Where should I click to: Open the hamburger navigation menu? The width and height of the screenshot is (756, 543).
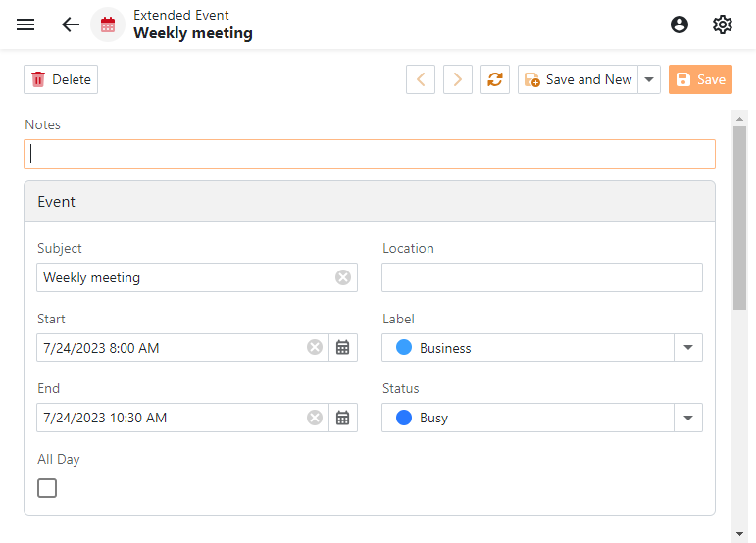[x=25, y=25]
